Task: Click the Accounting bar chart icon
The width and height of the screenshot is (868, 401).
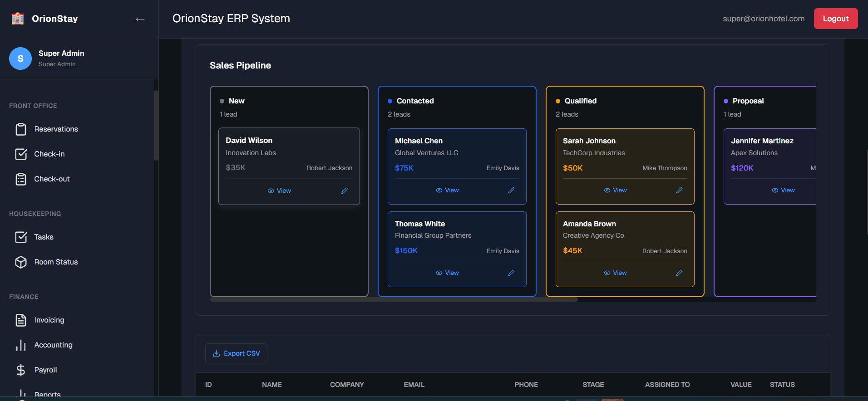Action: pos(21,345)
